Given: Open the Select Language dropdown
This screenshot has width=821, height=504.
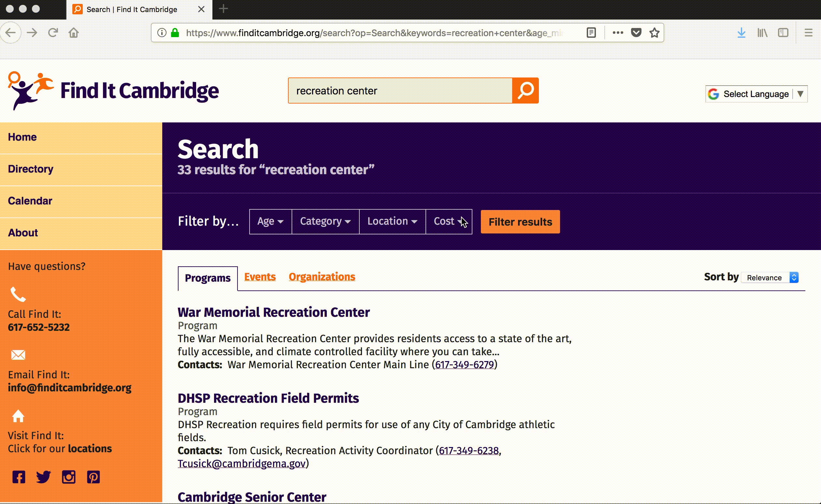Looking at the screenshot, I should coord(756,94).
